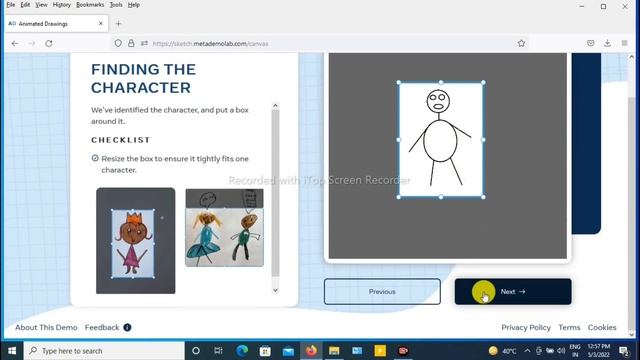Open the Terms link
Image resolution: width=640 pixels, height=360 pixels.
pyautogui.click(x=569, y=327)
